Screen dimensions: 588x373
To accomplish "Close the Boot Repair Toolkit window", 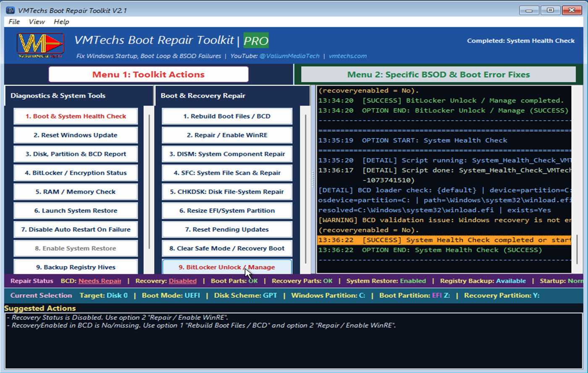I will (x=572, y=10).
